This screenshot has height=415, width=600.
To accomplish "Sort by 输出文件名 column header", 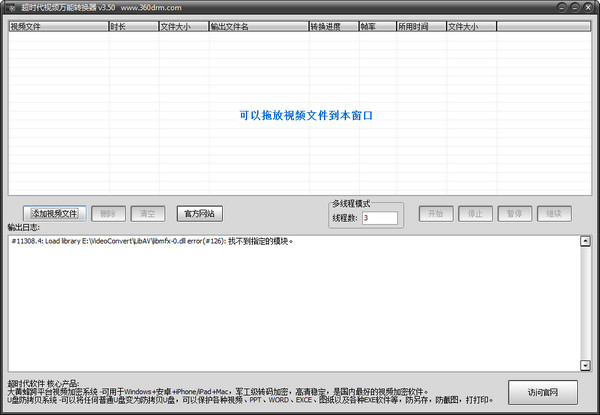I will point(257,27).
